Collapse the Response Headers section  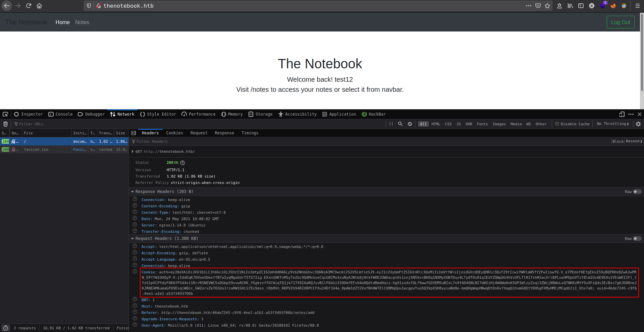132,192
